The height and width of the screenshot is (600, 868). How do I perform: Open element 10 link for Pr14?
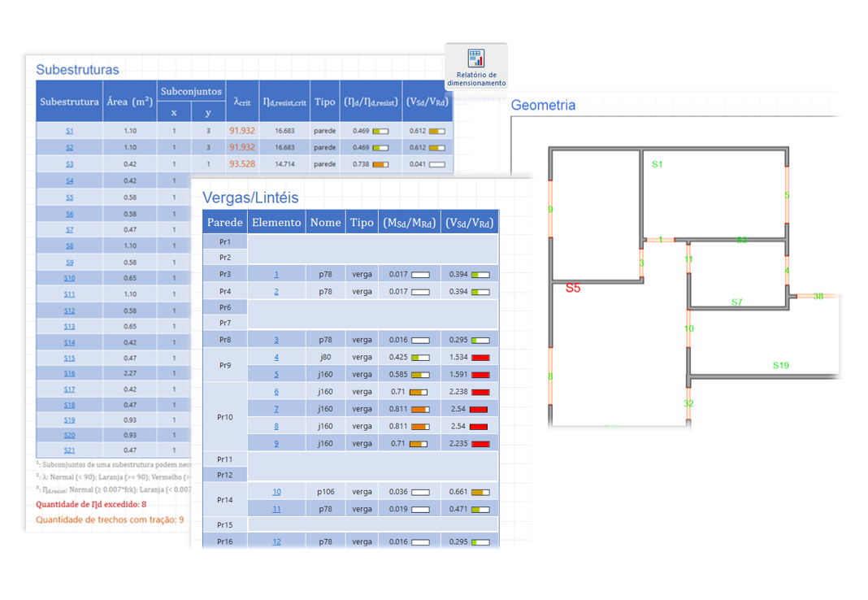coord(276,492)
